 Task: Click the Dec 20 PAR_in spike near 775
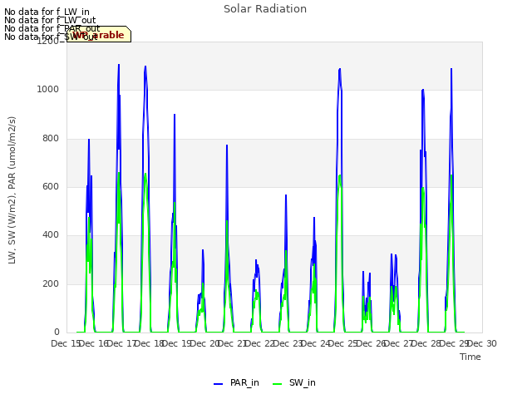tap(227, 145)
